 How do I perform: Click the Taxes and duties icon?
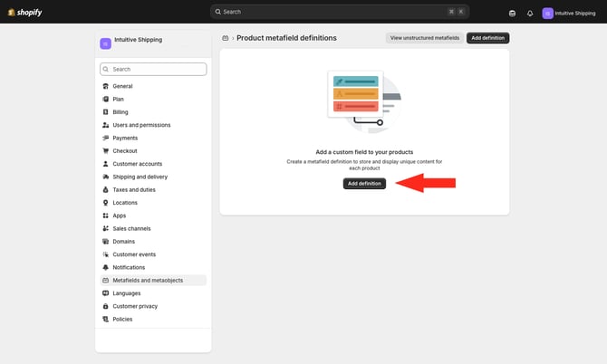point(105,190)
